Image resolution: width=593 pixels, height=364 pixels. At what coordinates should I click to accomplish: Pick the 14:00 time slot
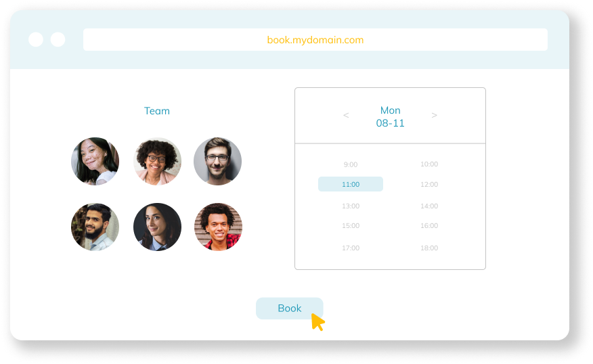[x=429, y=206]
